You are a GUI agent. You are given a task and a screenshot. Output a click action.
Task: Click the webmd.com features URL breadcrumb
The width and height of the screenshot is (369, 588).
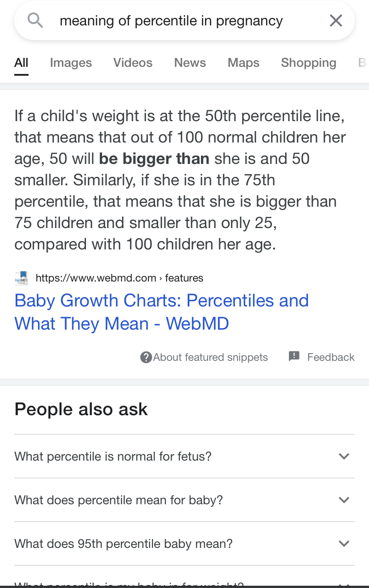pyautogui.click(x=119, y=278)
